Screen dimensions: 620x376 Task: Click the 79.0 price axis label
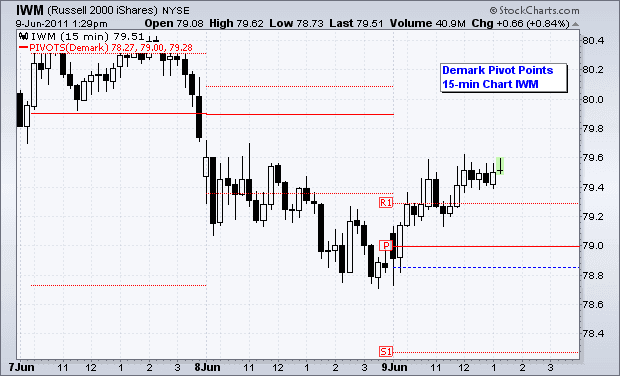coord(594,246)
